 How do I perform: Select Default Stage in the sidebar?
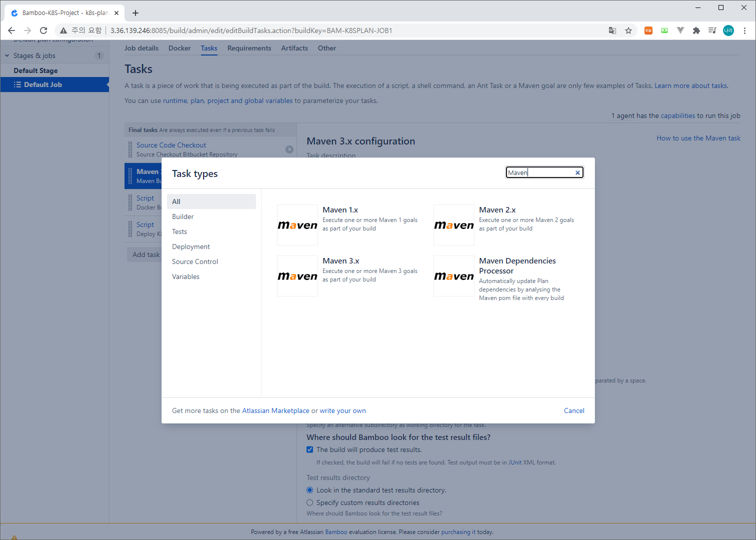click(35, 70)
